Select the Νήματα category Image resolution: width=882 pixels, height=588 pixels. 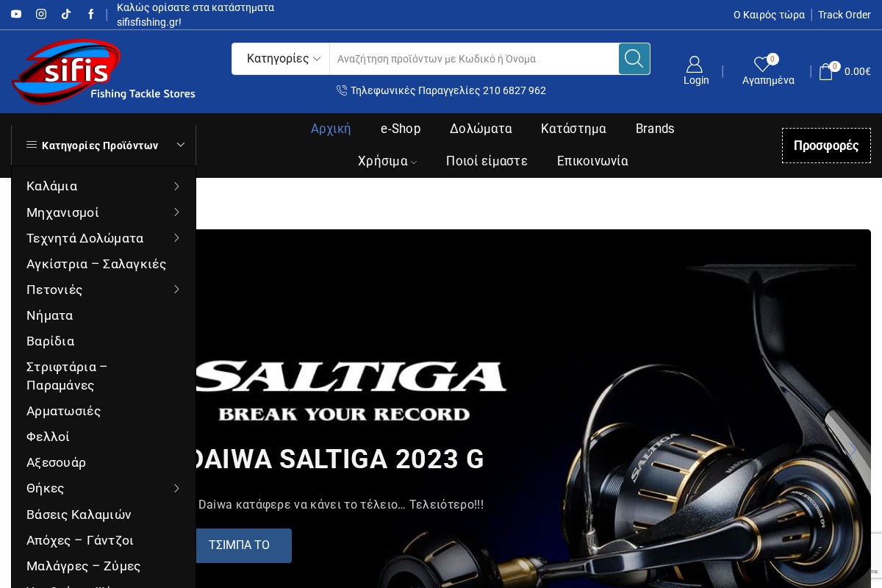point(50,315)
